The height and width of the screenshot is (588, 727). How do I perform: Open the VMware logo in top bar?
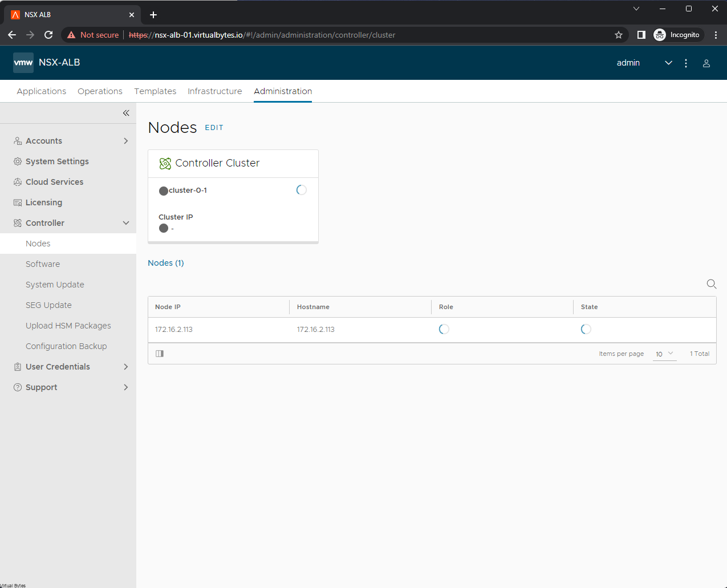click(x=23, y=62)
